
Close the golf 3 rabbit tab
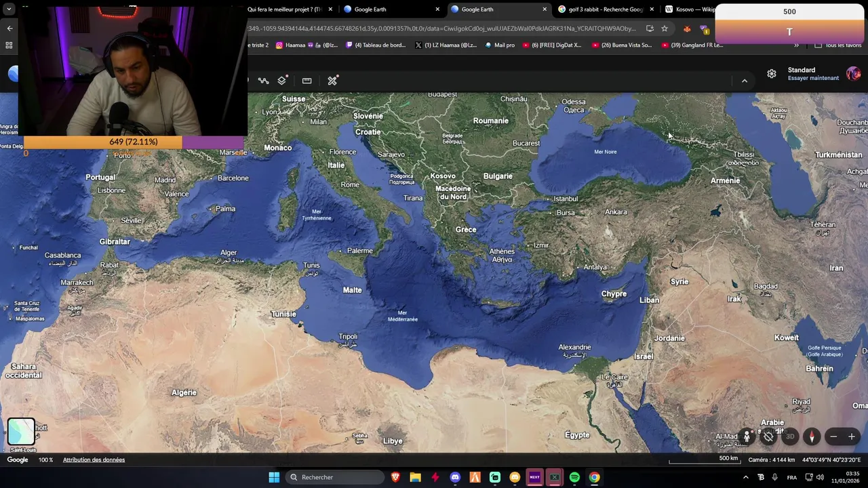point(652,9)
